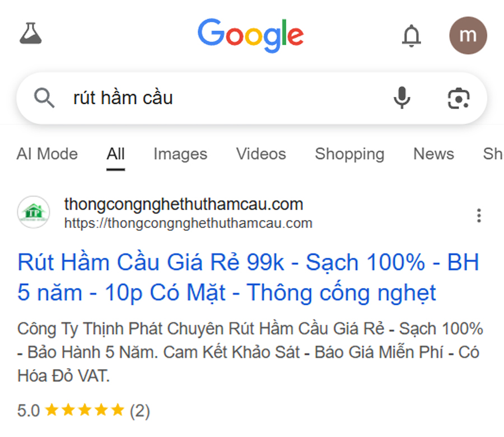Open the three-dot result options menu
504x437 pixels.
click(x=479, y=216)
